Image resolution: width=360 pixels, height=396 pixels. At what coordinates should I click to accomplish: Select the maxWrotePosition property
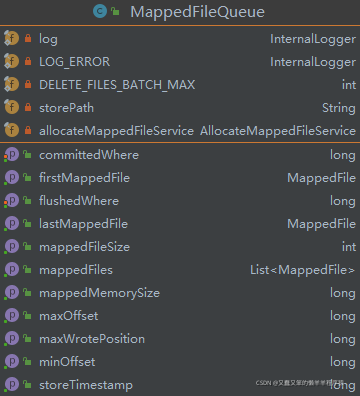coord(180,338)
